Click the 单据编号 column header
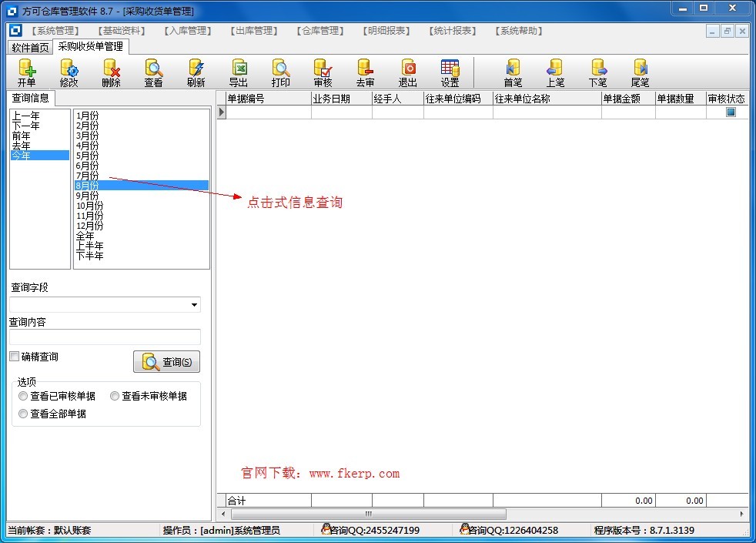This screenshot has width=756, height=543. (269, 99)
